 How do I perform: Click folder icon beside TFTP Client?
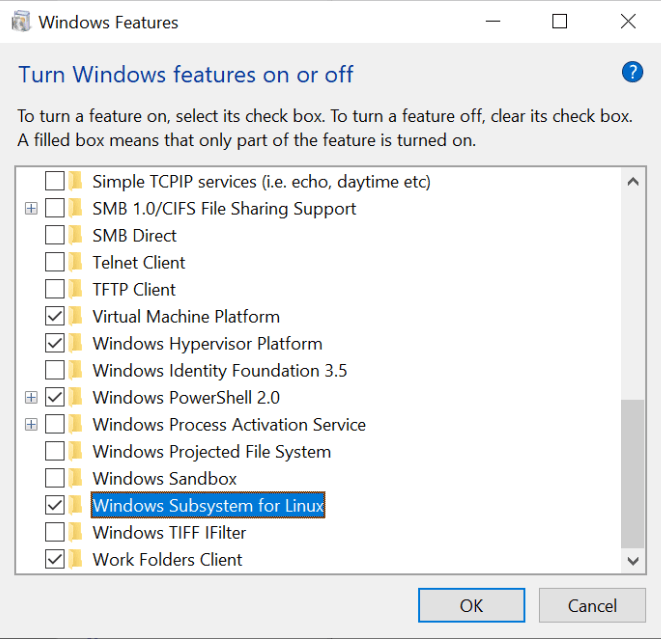[76, 290]
